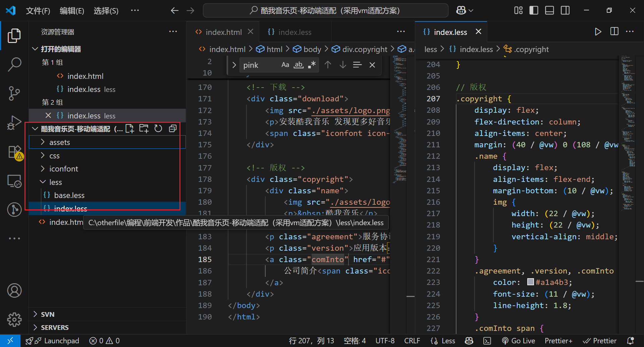Show more menu bar items
The image size is (644, 347).
[135, 11]
